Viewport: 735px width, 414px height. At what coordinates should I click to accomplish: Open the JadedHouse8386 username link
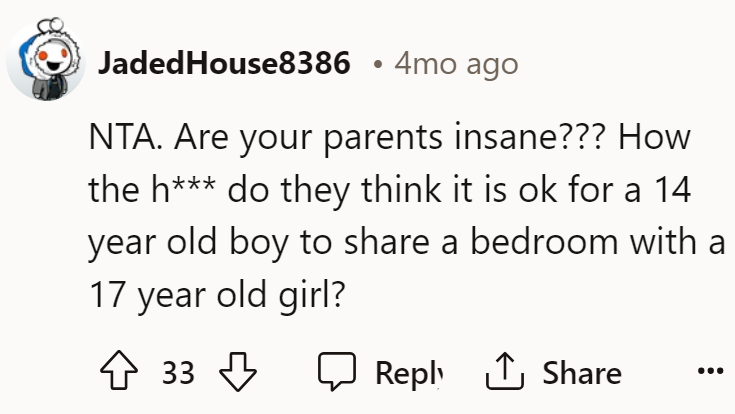pos(224,63)
